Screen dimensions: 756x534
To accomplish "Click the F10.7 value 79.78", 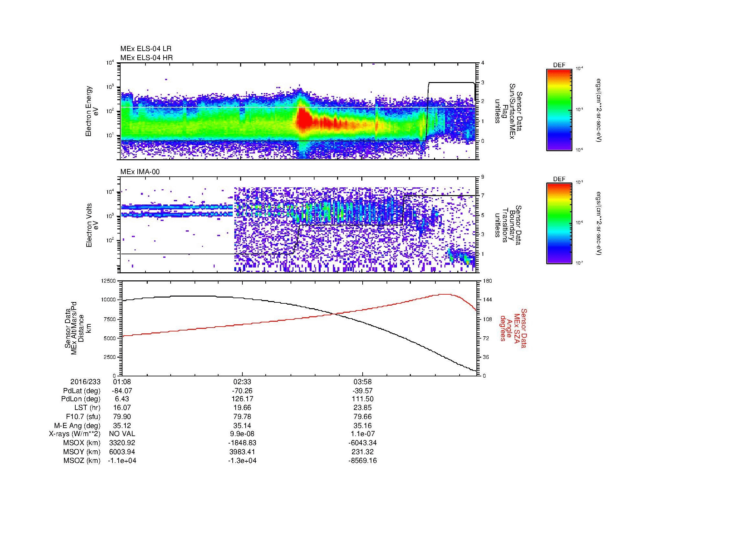I will tap(242, 416).
